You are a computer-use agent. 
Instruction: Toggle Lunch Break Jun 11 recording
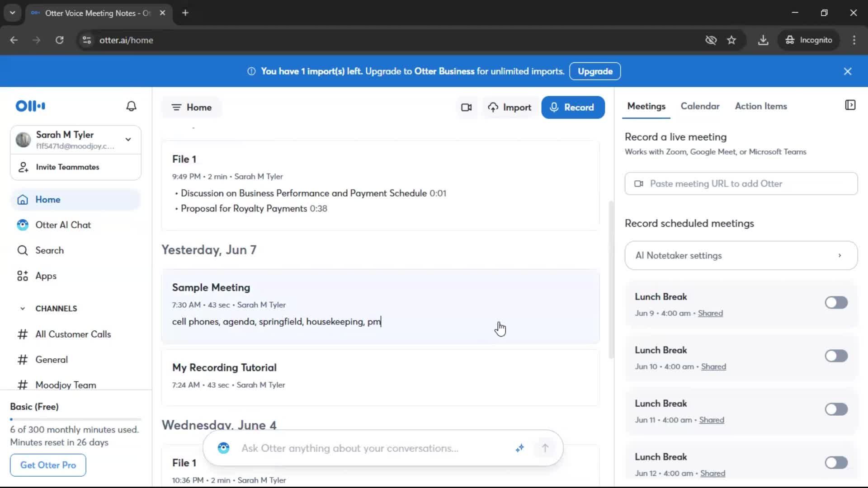(x=836, y=409)
